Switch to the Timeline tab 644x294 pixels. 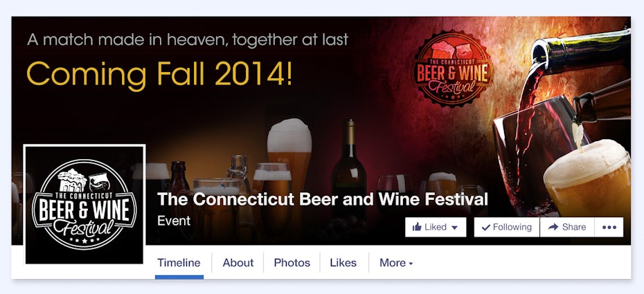tap(179, 263)
